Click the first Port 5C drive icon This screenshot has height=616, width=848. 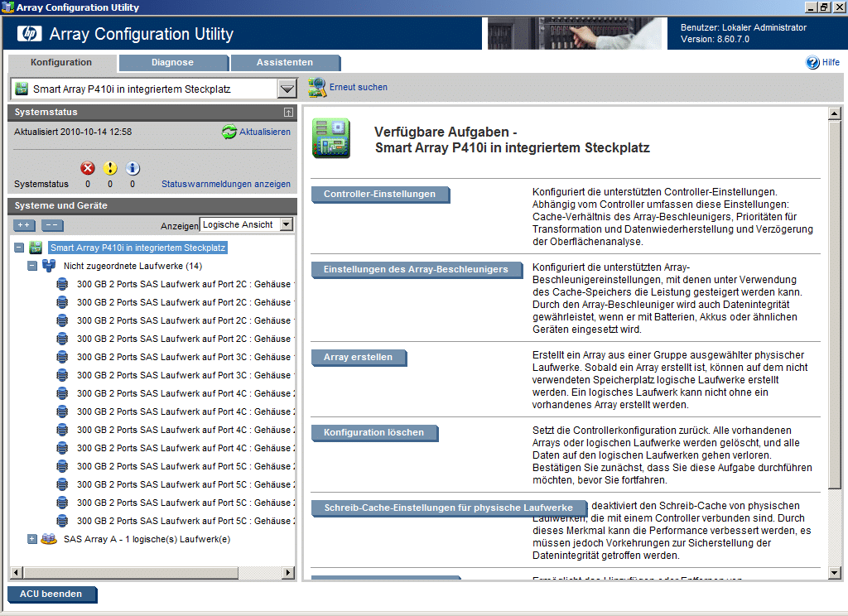coord(62,466)
